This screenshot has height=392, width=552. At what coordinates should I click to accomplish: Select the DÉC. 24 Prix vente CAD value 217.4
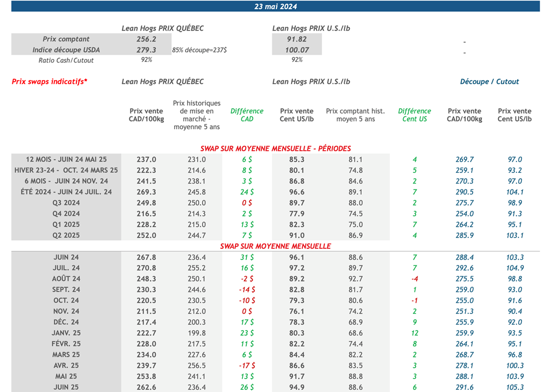pyautogui.click(x=146, y=322)
